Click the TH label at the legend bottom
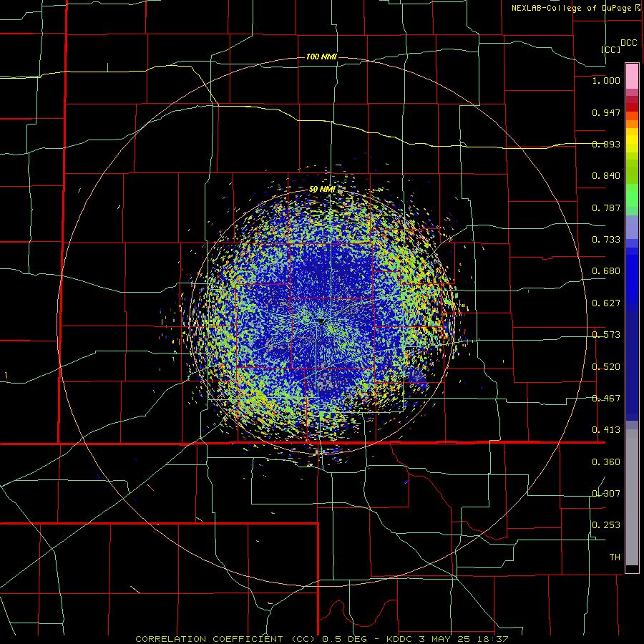Viewport: 644px width, 644px height. pos(615,557)
